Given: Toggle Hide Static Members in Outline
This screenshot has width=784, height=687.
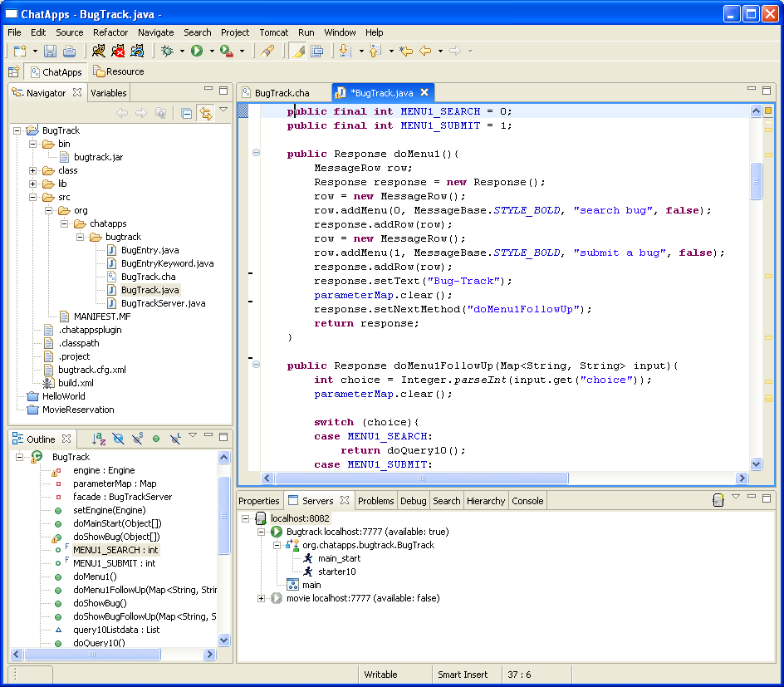Looking at the screenshot, I should point(137,439).
